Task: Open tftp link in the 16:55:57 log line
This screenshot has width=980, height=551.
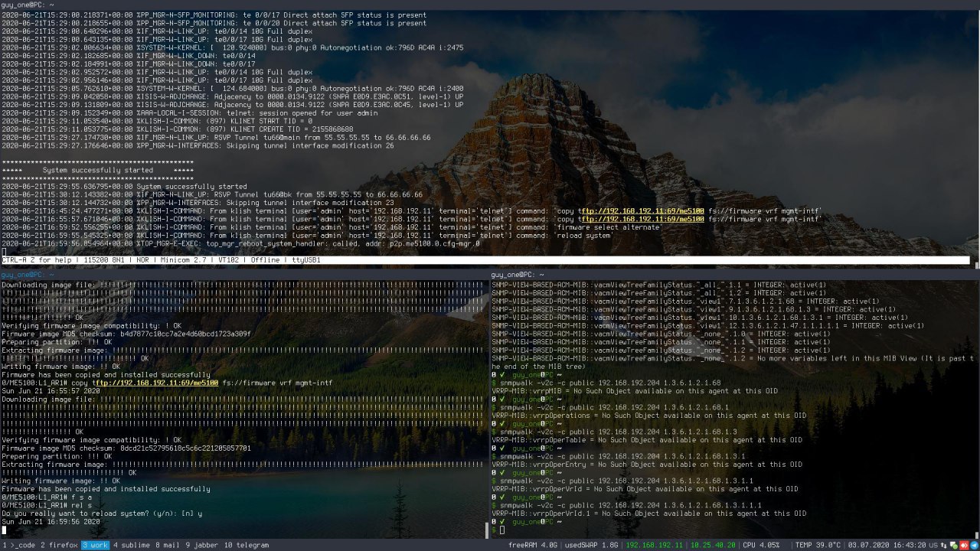Action: pos(642,219)
